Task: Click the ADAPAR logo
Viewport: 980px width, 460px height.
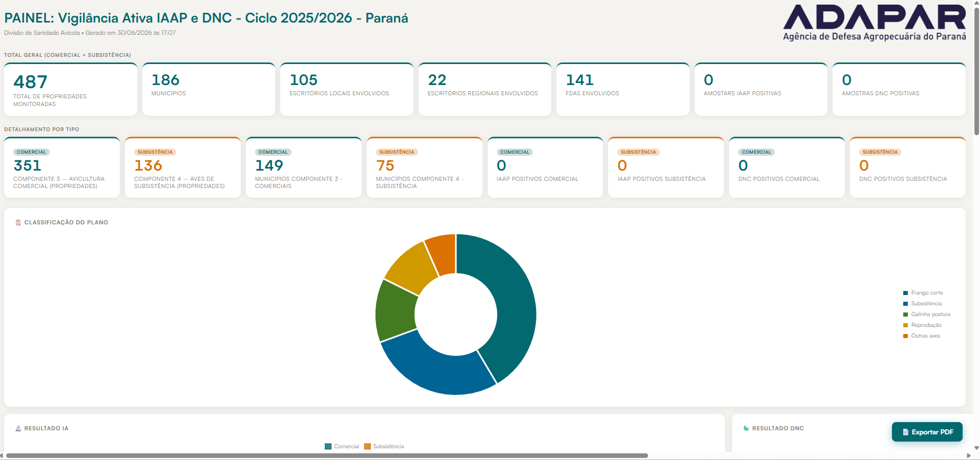Action: coord(874,23)
